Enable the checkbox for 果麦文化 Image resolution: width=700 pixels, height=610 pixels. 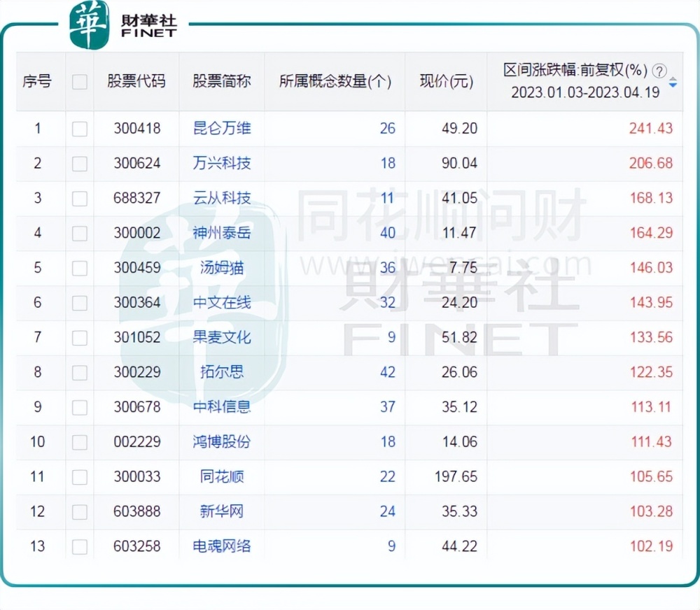tap(80, 338)
